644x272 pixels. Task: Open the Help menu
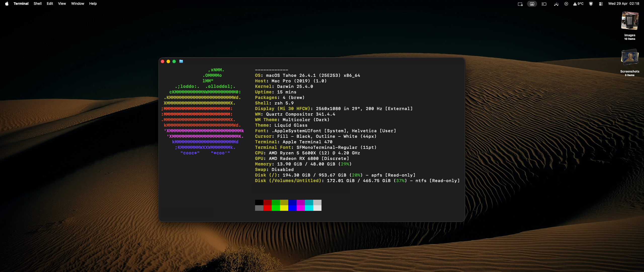[x=93, y=4]
